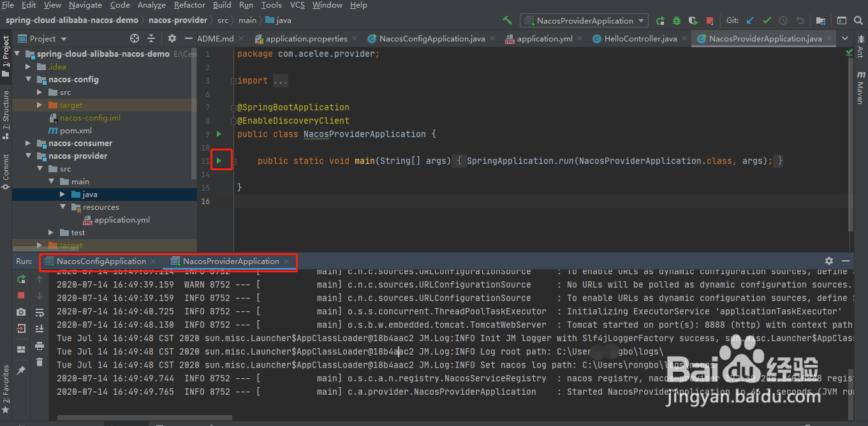Click run gutter icon beside class NacosProviderApplication

click(219, 134)
